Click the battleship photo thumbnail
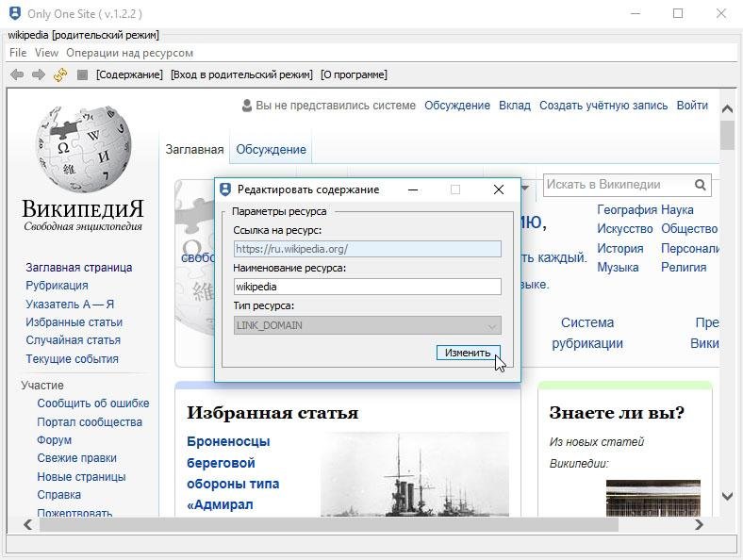This screenshot has height=560, width=743. 415,474
